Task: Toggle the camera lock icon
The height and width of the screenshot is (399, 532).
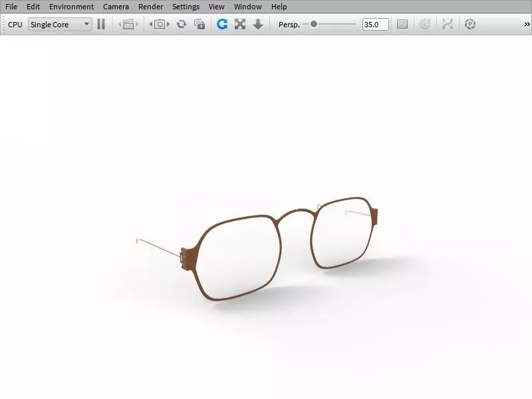Action: click(x=199, y=24)
